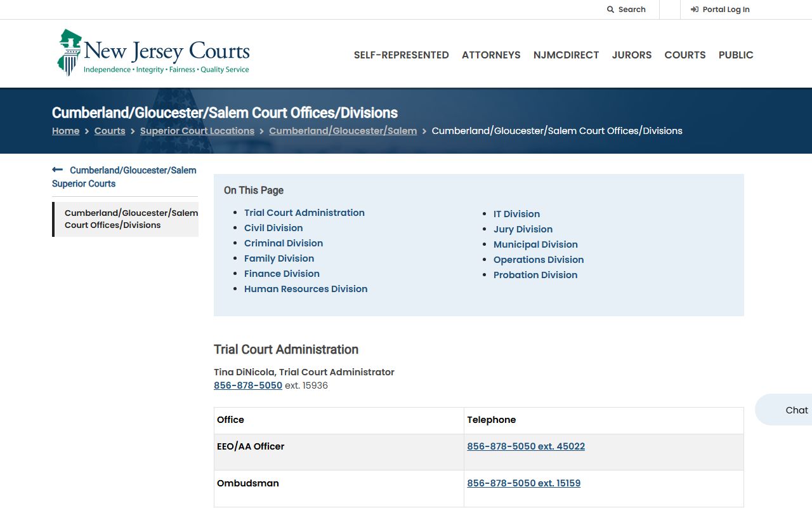Open the Search link in top bar
This screenshot has width=812, height=508.
coord(626,10)
